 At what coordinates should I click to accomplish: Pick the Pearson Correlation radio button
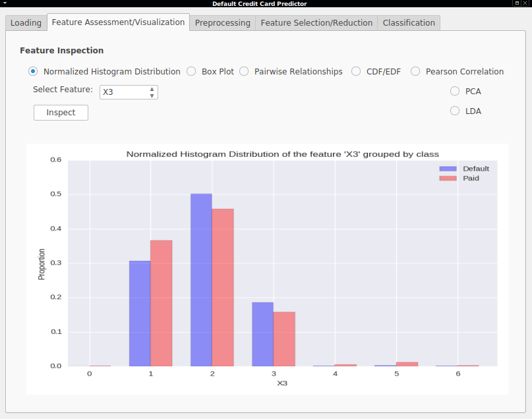click(415, 71)
